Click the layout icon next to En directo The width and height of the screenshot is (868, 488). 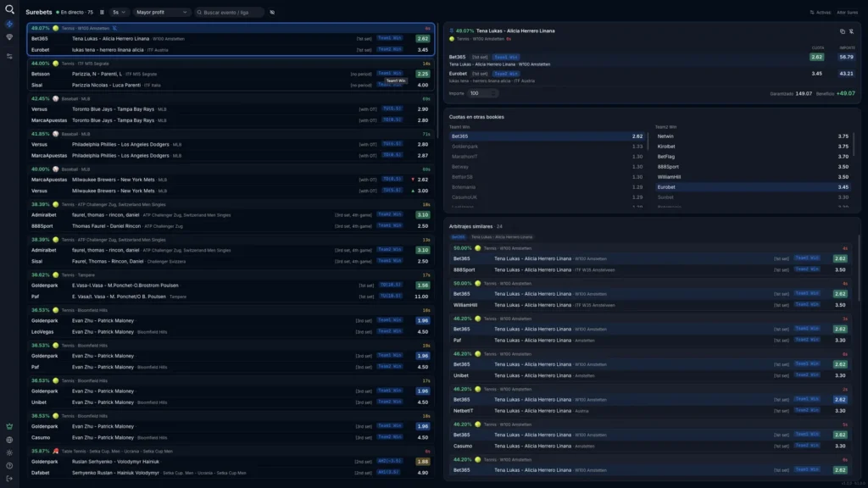coord(102,12)
